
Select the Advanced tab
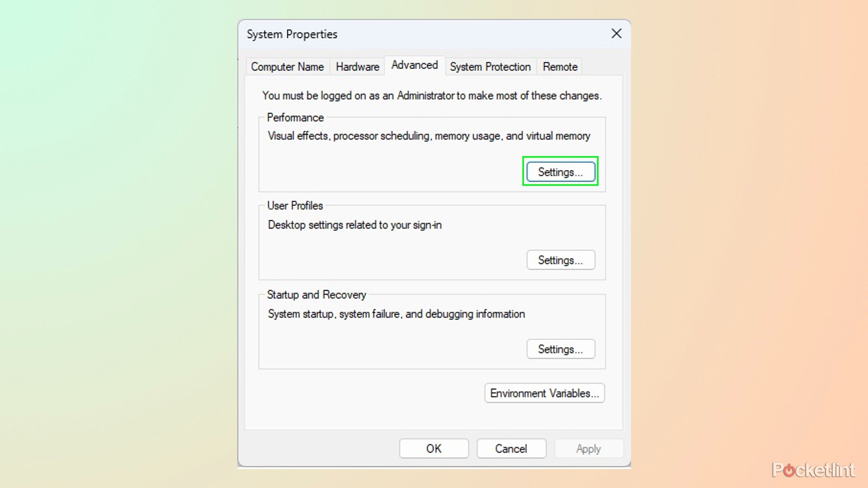click(415, 65)
